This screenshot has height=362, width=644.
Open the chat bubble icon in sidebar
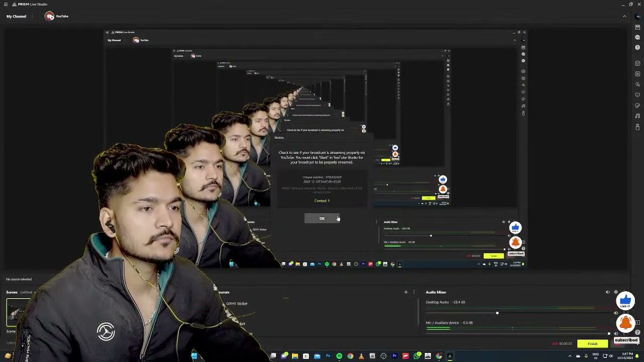[637, 38]
